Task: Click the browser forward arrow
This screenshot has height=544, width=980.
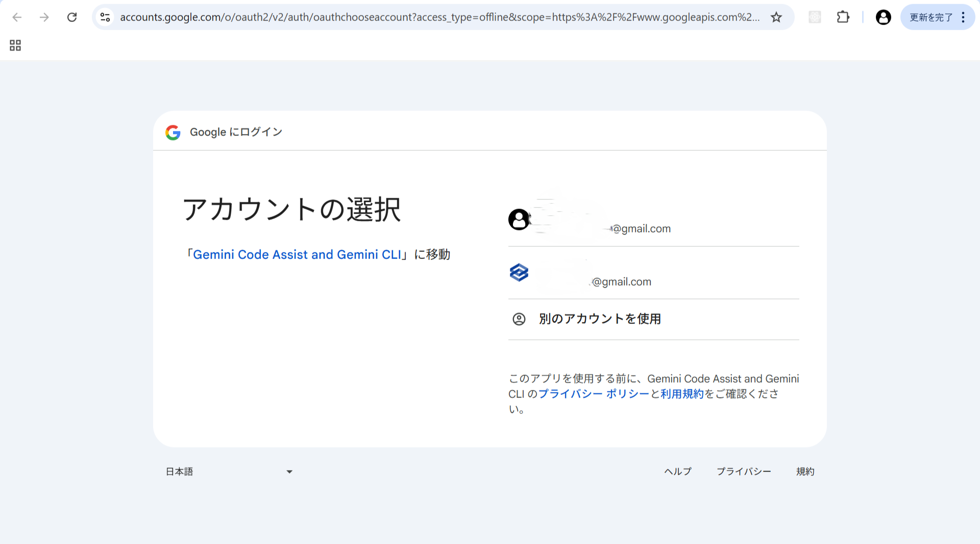Action: tap(44, 17)
